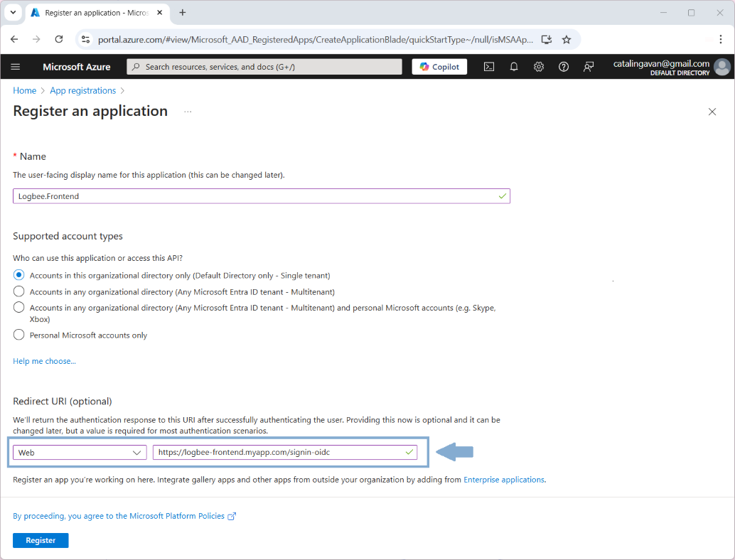Open the Azure help icon
Image resolution: width=735 pixels, height=560 pixels.
(564, 66)
